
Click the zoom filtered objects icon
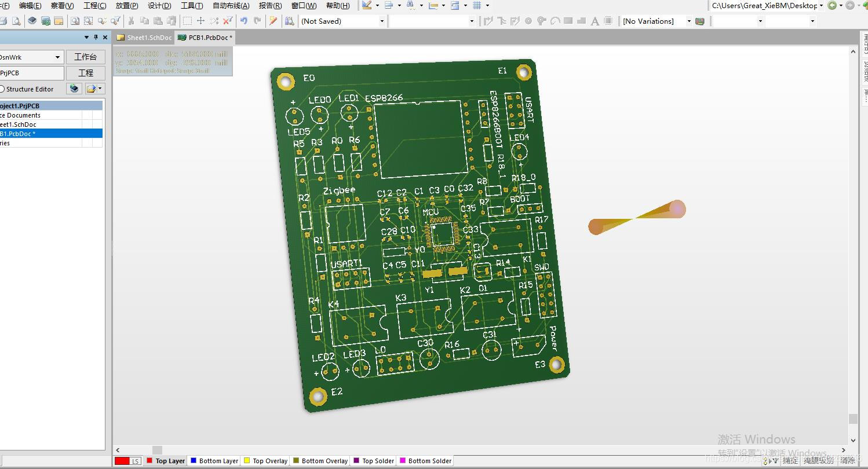point(115,21)
